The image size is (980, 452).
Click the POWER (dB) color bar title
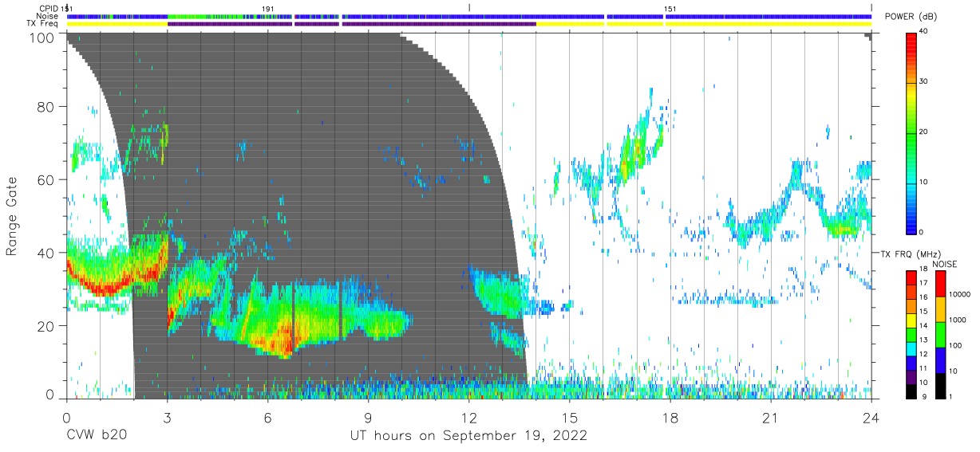[911, 18]
